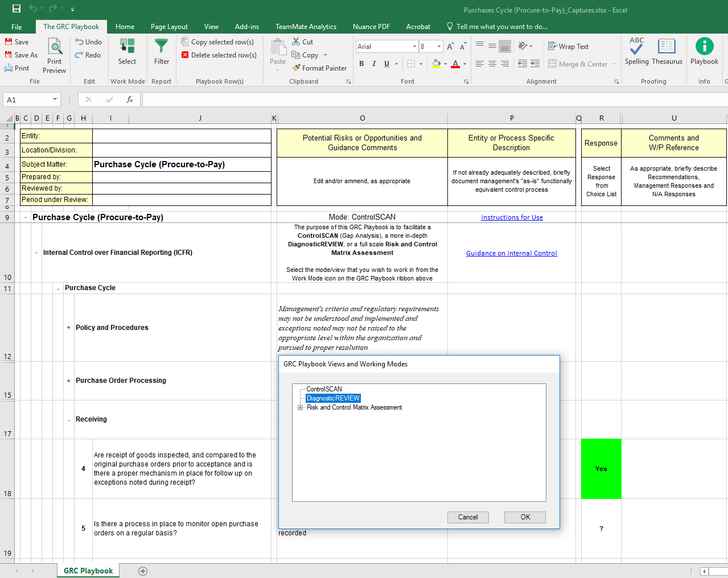Toggle italic formatting
This screenshot has height=578, width=728.
click(374, 64)
